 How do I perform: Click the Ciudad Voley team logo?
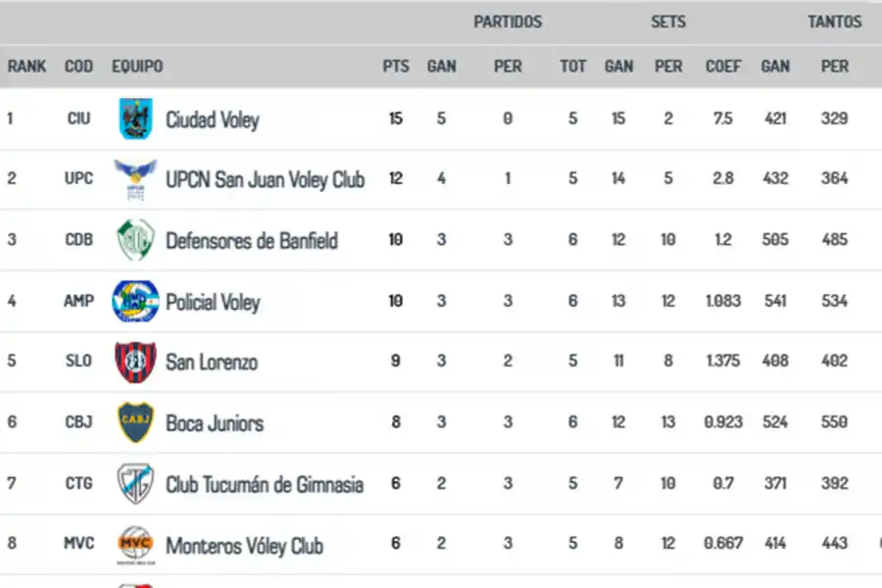[x=134, y=119]
